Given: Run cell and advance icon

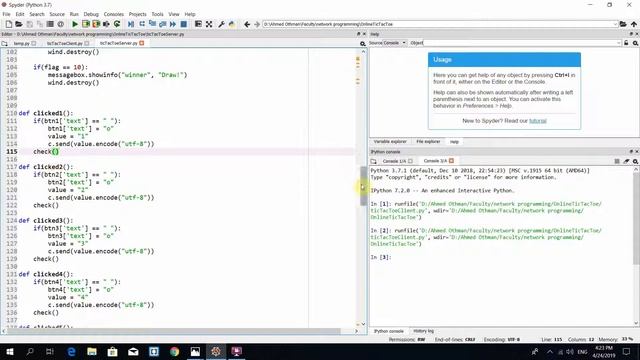Looking at the screenshot, I should coord(96,24).
